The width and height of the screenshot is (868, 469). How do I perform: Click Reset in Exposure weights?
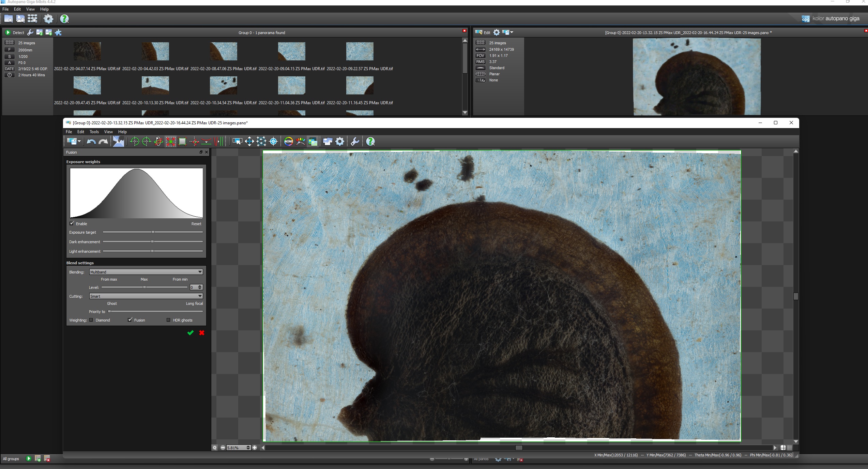pyautogui.click(x=196, y=224)
